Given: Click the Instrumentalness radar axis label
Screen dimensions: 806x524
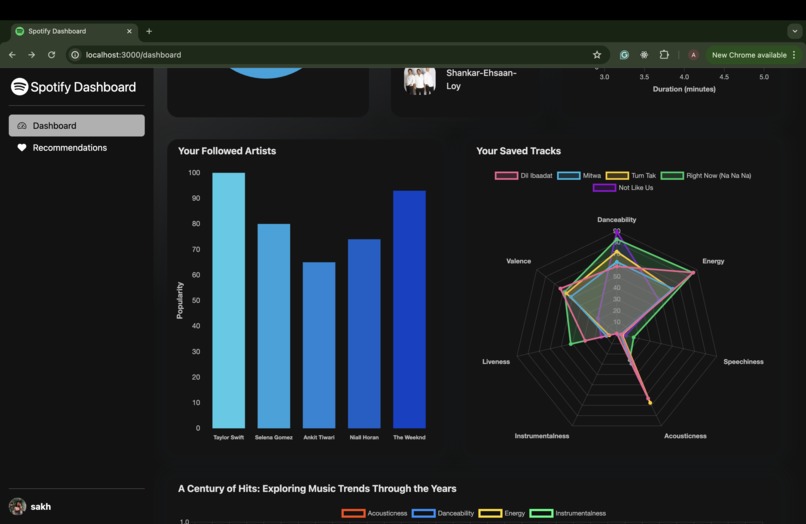Looking at the screenshot, I should click(x=542, y=436).
